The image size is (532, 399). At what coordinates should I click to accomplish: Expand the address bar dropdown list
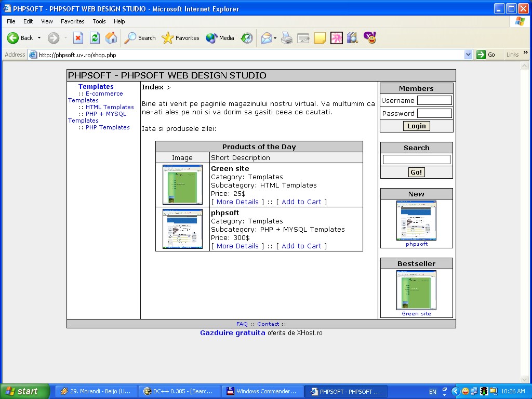pyautogui.click(x=468, y=55)
